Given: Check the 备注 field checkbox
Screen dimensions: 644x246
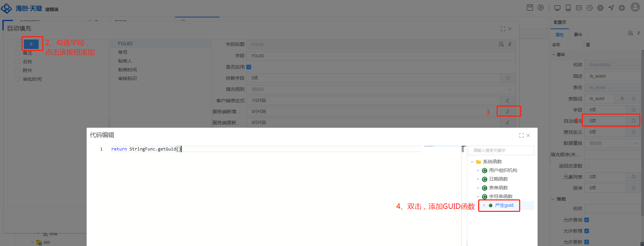Looking at the screenshot, I should click(18, 53).
